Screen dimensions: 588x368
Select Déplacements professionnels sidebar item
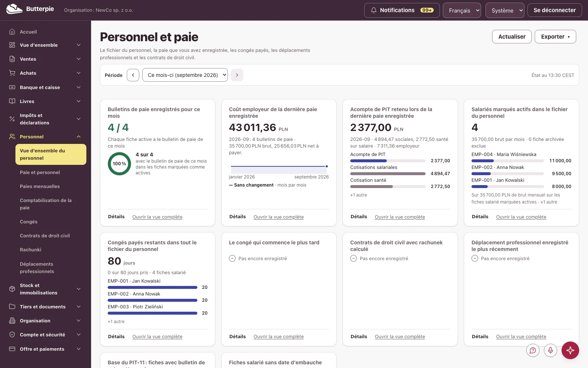(37, 268)
